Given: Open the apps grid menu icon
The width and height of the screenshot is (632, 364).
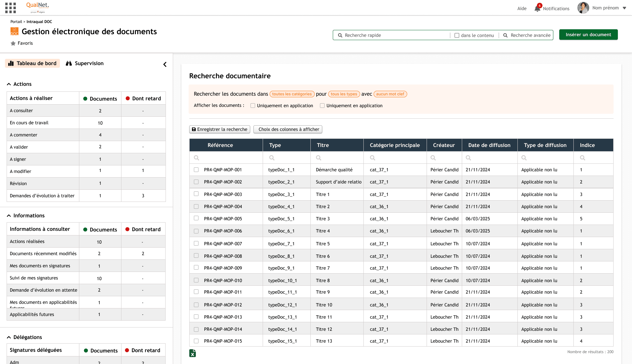Looking at the screenshot, I should coord(11,8).
